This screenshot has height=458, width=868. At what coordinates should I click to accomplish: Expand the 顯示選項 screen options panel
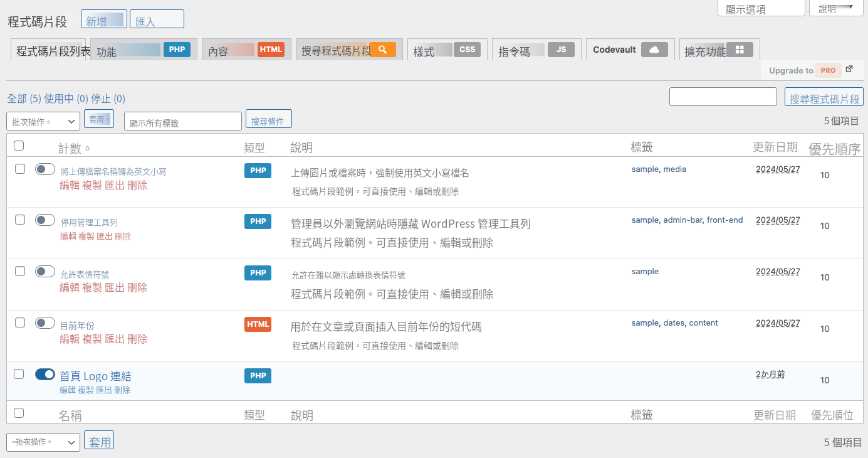761,9
